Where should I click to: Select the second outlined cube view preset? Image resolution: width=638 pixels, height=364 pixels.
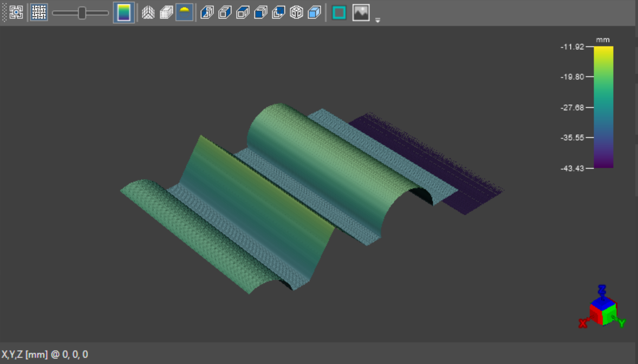[x=225, y=12]
